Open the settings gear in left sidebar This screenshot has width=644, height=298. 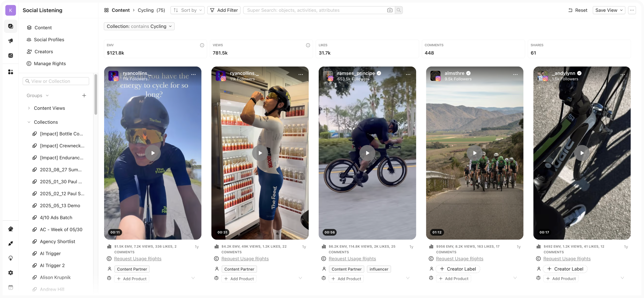(10, 273)
